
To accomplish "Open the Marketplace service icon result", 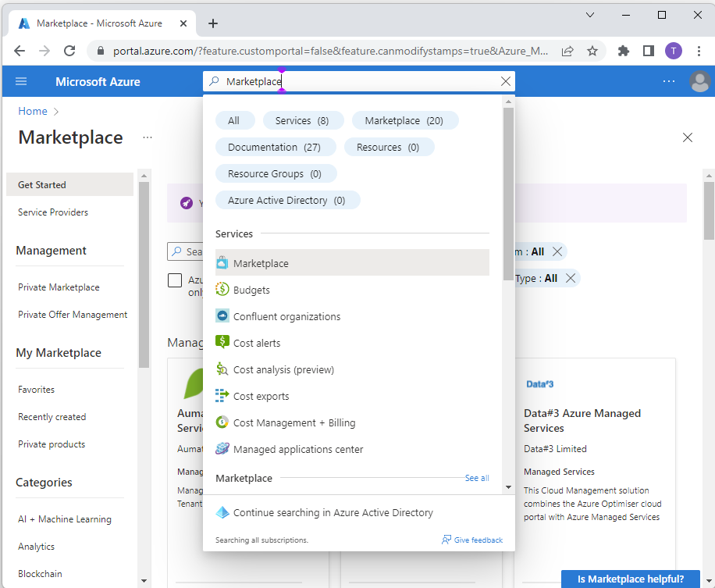I will (x=222, y=262).
